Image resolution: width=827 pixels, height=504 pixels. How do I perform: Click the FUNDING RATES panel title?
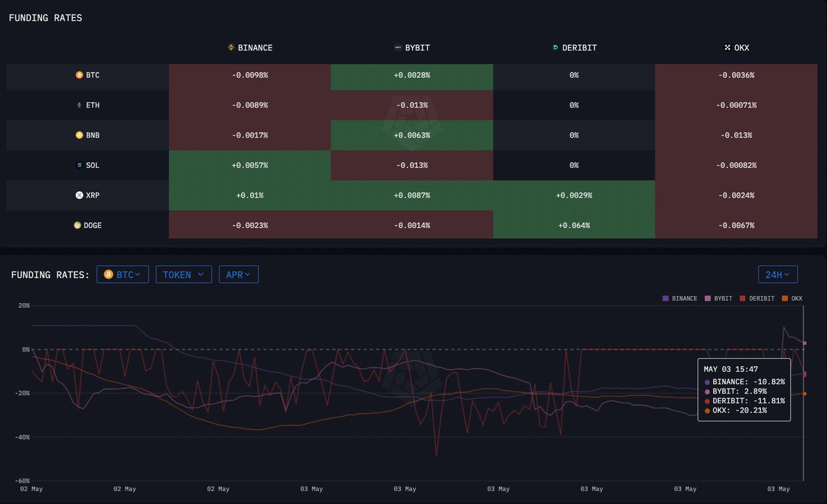pos(45,18)
